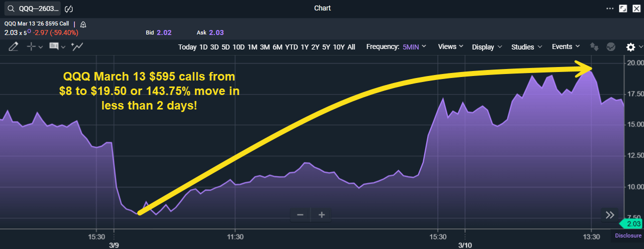Viewport: 644px width, 249px height.
Task: Select the All time range
Action: [352, 47]
